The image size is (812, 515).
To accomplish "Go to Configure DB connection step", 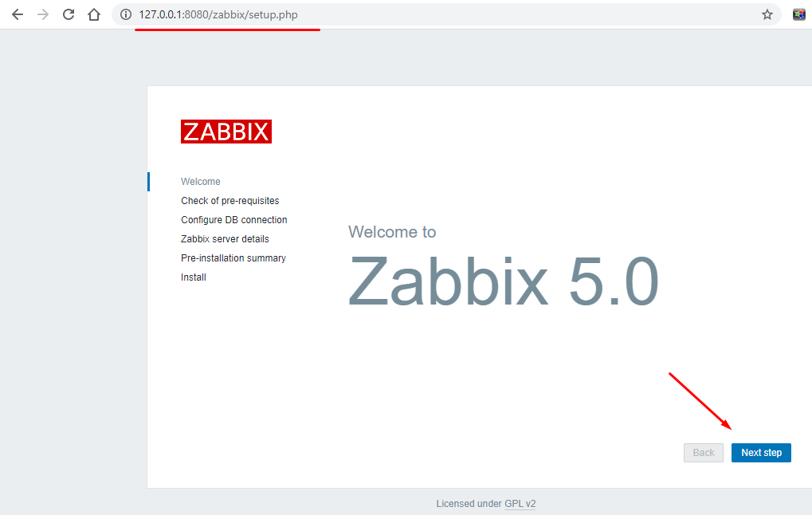I will point(233,220).
